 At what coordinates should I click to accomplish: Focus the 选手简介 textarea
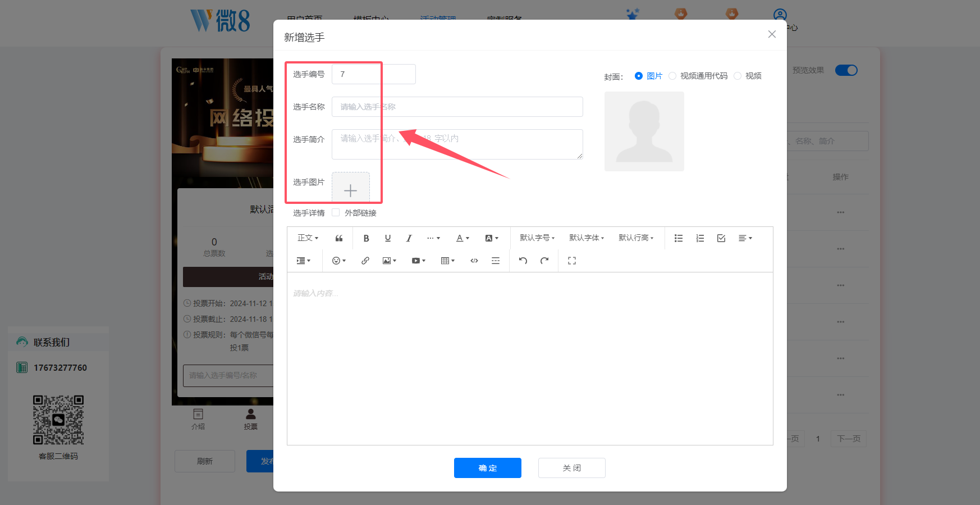(457, 144)
